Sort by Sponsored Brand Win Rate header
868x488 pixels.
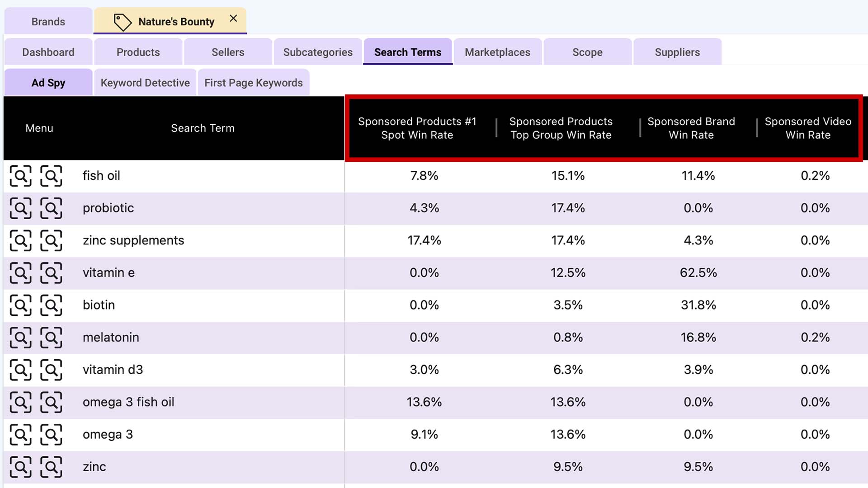click(x=691, y=128)
